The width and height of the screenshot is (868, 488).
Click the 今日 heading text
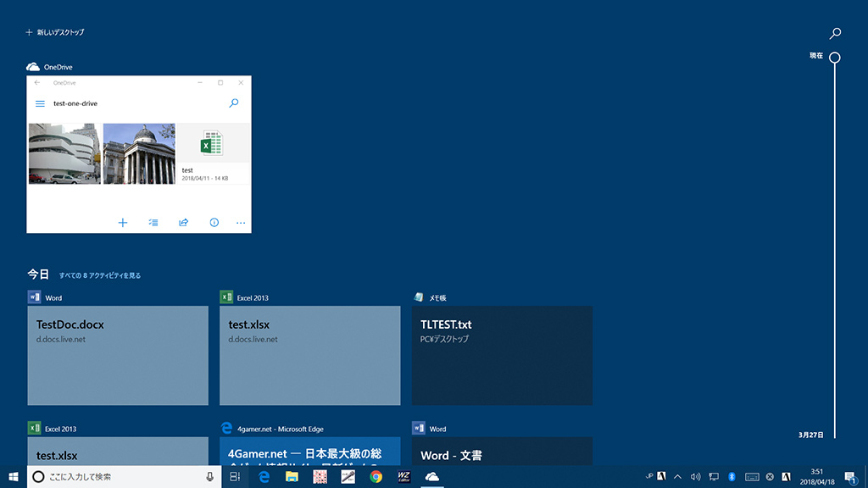pyautogui.click(x=38, y=274)
